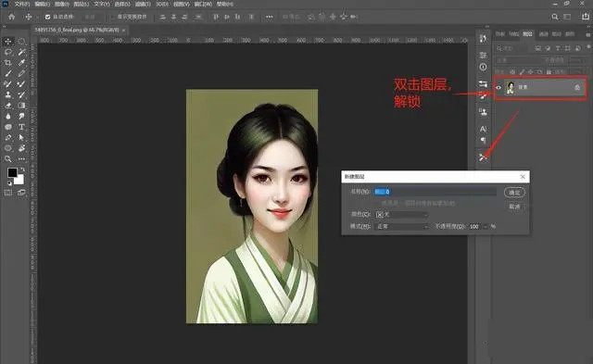Open the Color dropdown in New Layer dialog

point(401,214)
